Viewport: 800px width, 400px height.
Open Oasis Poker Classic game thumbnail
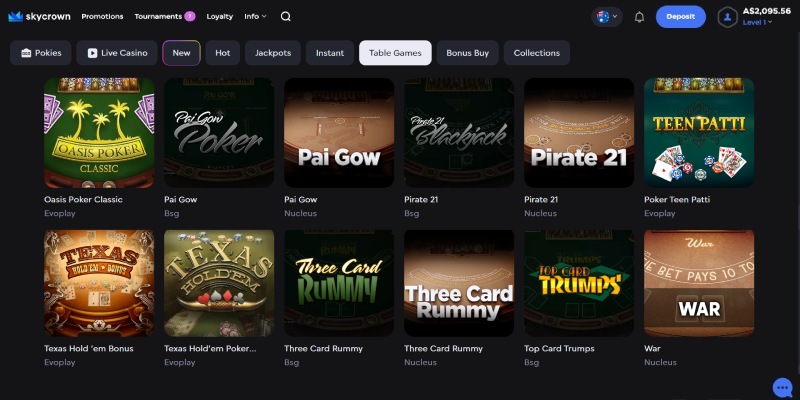[x=99, y=133]
